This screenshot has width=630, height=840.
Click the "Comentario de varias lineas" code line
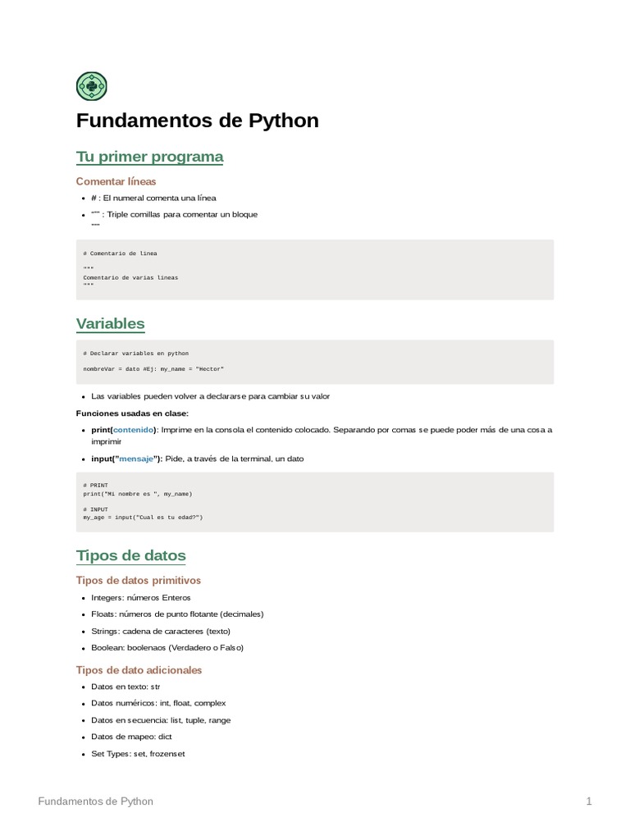pyautogui.click(x=130, y=277)
